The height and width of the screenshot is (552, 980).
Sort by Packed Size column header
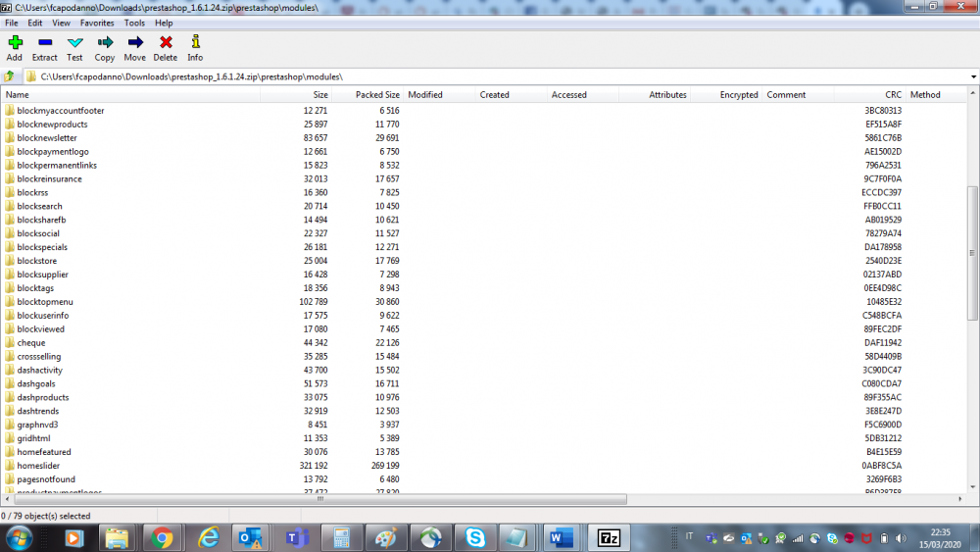[x=367, y=95]
